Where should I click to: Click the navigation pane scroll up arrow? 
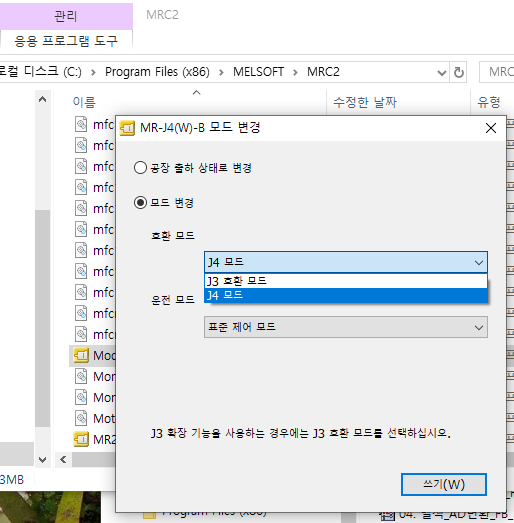coord(42,99)
